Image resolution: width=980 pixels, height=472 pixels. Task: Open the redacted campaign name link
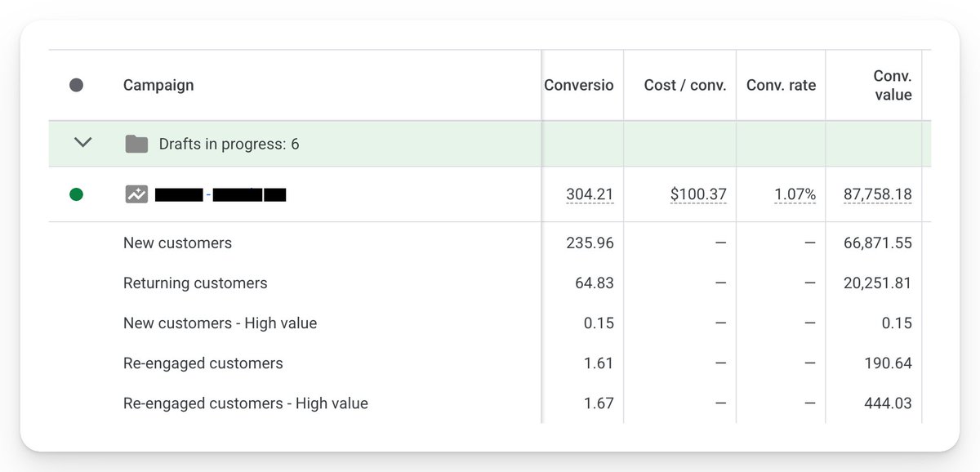[220, 194]
